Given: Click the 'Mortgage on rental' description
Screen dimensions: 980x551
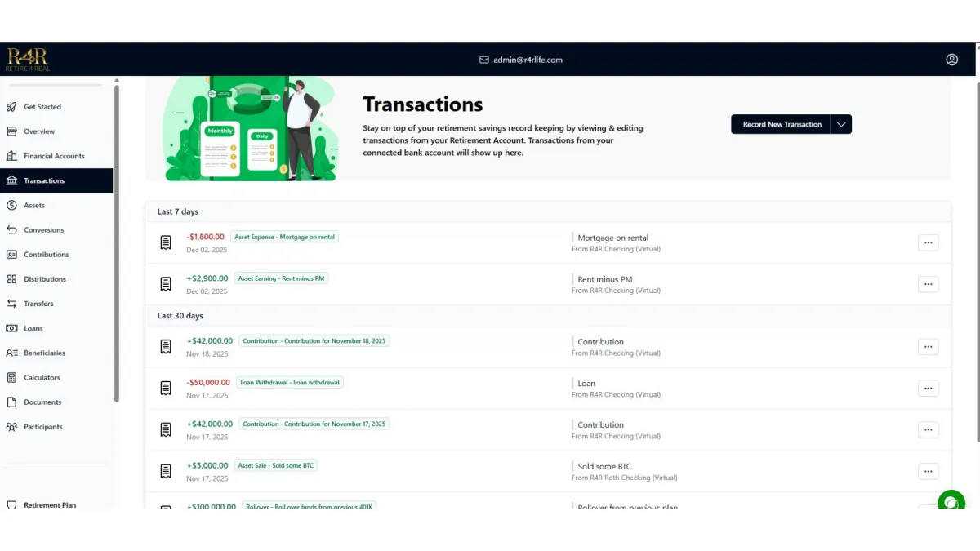Looking at the screenshot, I should pyautogui.click(x=612, y=238).
